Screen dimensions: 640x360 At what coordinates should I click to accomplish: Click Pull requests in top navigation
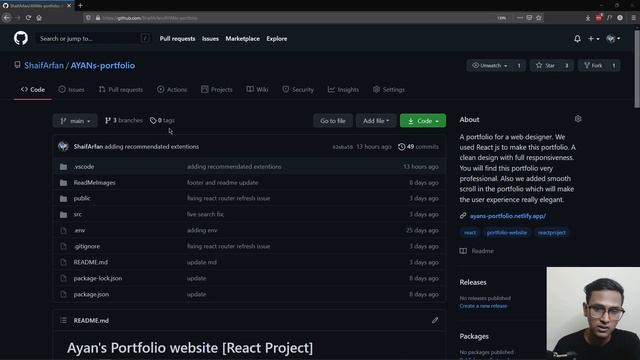coord(177,39)
